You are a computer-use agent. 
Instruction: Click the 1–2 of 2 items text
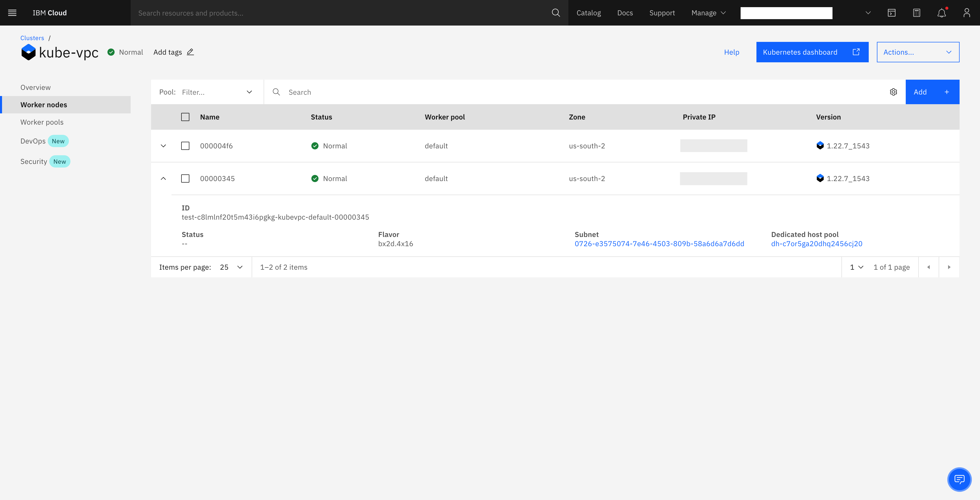click(x=284, y=267)
